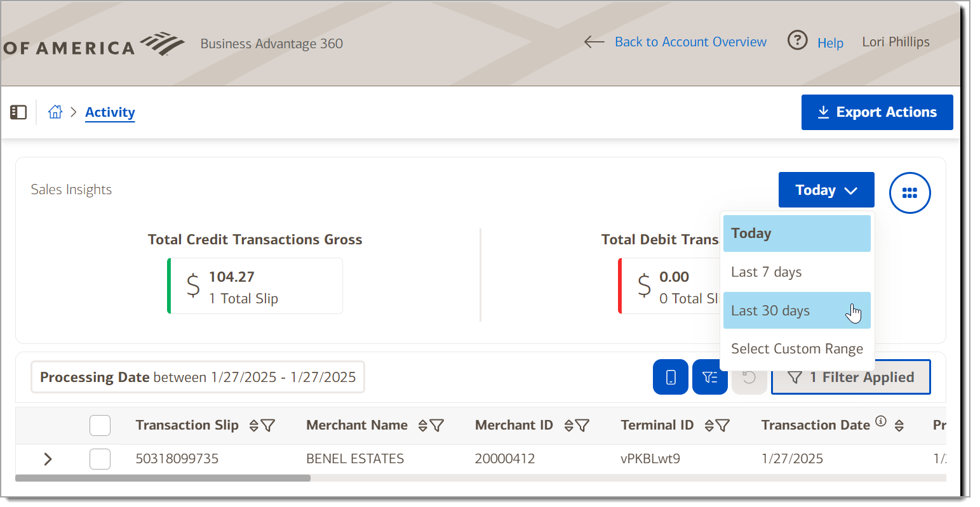Image resolution: width=980 pixels, height=507 pixels.
Task: Select the checkbox for slip 50318099735
Action: (100, 459)
